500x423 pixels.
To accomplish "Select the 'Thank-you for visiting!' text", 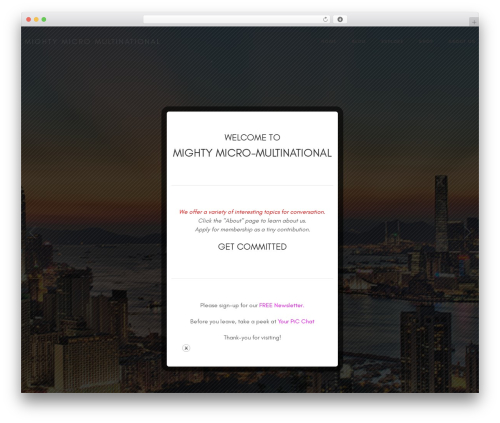I will point(252,338).
